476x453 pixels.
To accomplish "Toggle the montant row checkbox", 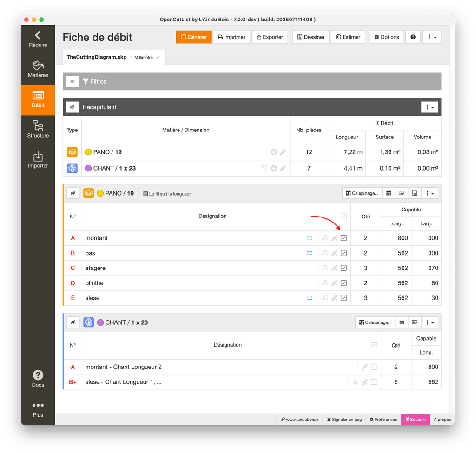I will pos(344,238).
